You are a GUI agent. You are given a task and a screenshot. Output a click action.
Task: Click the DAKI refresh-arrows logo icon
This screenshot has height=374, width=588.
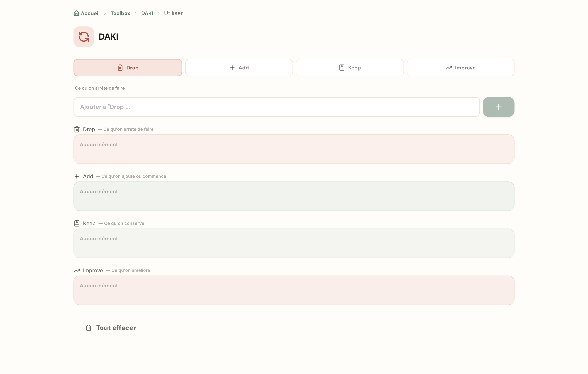(x=84, y=37)
